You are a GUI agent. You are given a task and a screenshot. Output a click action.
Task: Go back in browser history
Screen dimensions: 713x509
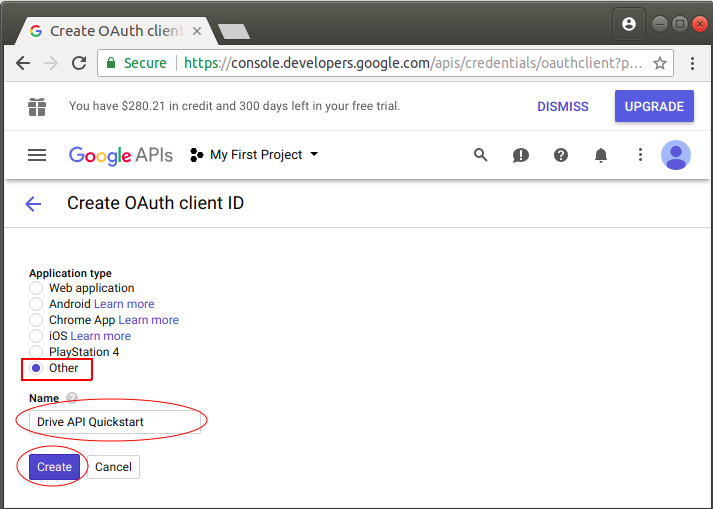pos(23,63)
